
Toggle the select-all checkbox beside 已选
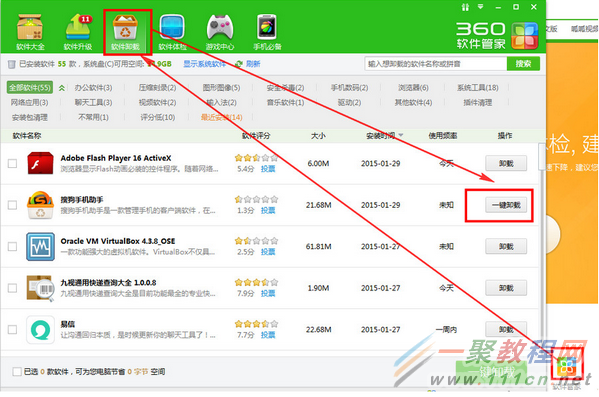[x=17, y=371]
